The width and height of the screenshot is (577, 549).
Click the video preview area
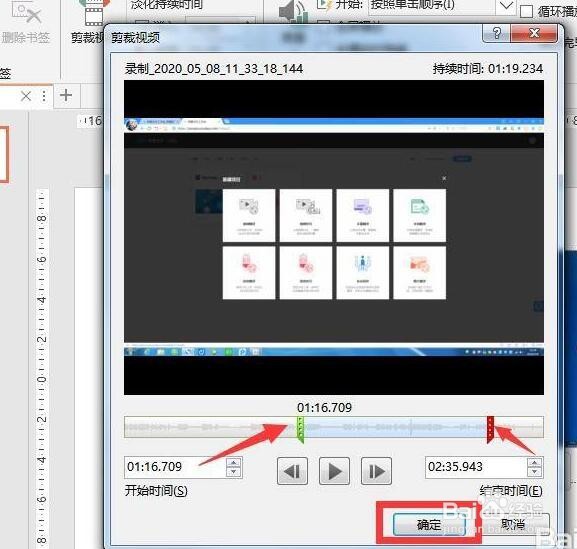(334, 237)
